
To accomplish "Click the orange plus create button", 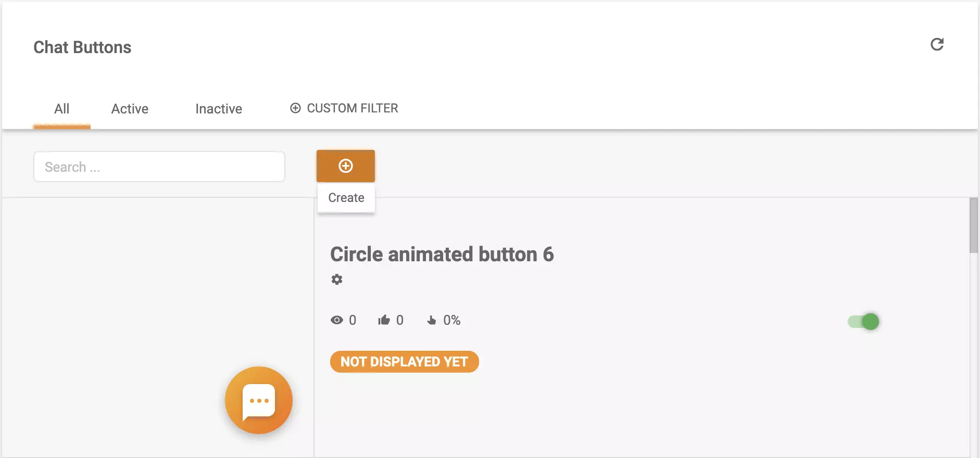I will (x=346, y=166).
